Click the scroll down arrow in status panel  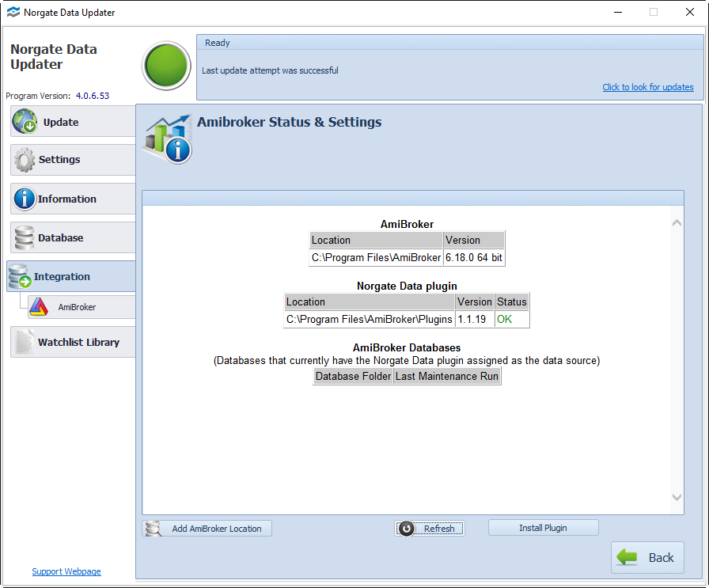[x=677, y=497]
